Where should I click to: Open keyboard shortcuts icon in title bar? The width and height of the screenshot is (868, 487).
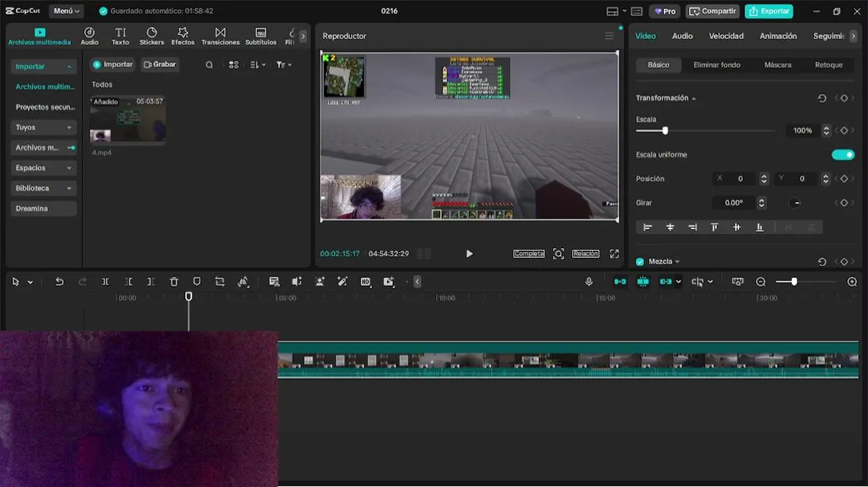tap(637, 11)
